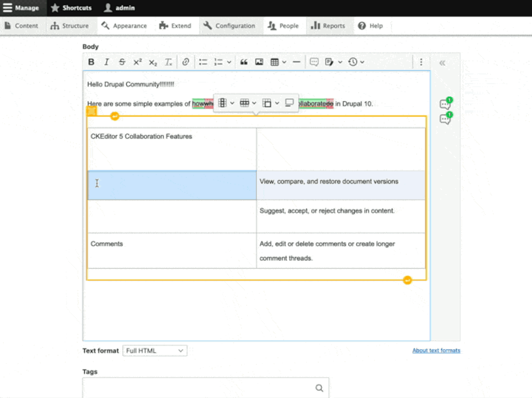Screen dimensions: 532x398
Task: Apply italic formatting
Action: [106, 62]
